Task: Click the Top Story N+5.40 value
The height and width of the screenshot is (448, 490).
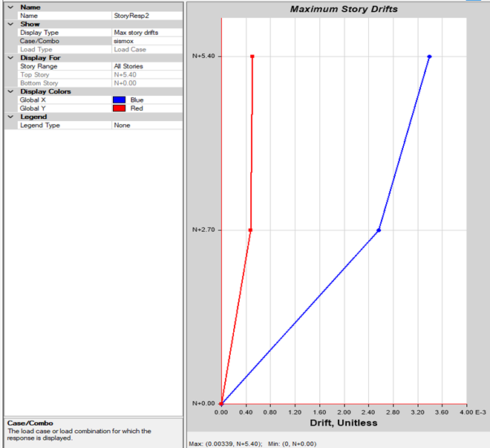Action: pos(146,75)
